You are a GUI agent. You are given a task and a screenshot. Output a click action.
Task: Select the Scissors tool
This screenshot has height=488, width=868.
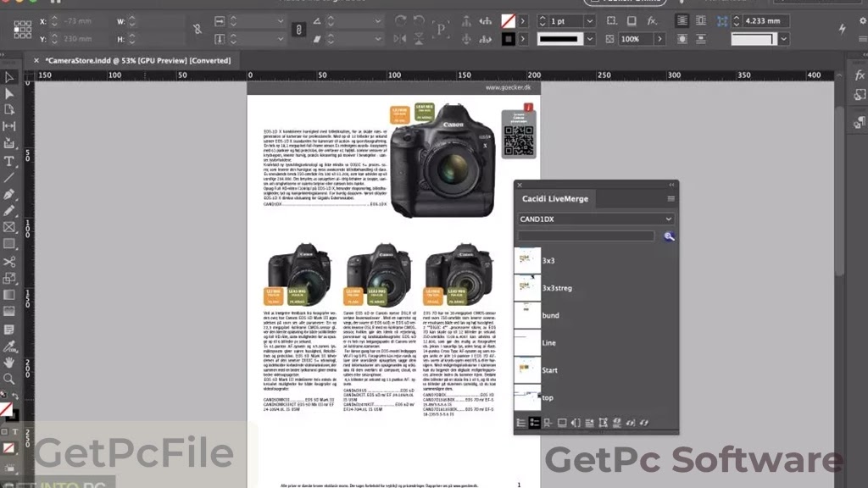pyautogui.click(x=8, y=261)
